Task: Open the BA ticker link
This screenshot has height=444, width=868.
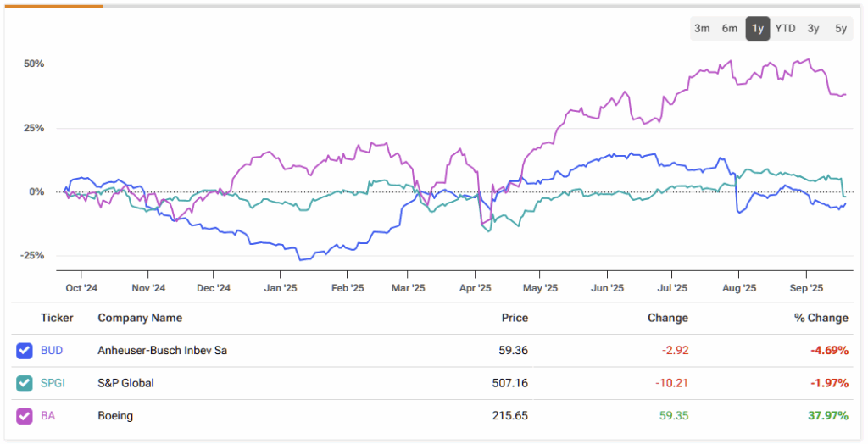Action: point(47,416)
